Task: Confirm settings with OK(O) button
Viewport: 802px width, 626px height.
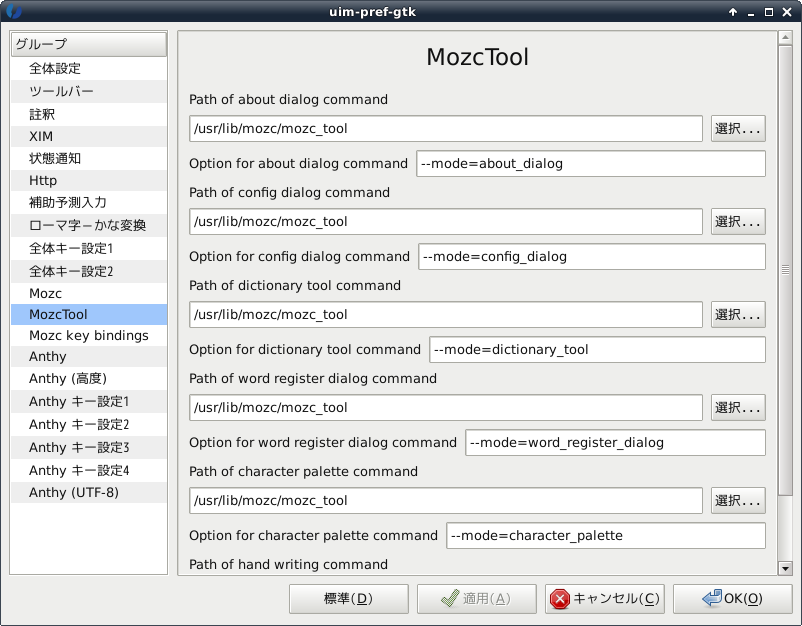Action: (x=732, y=599)
